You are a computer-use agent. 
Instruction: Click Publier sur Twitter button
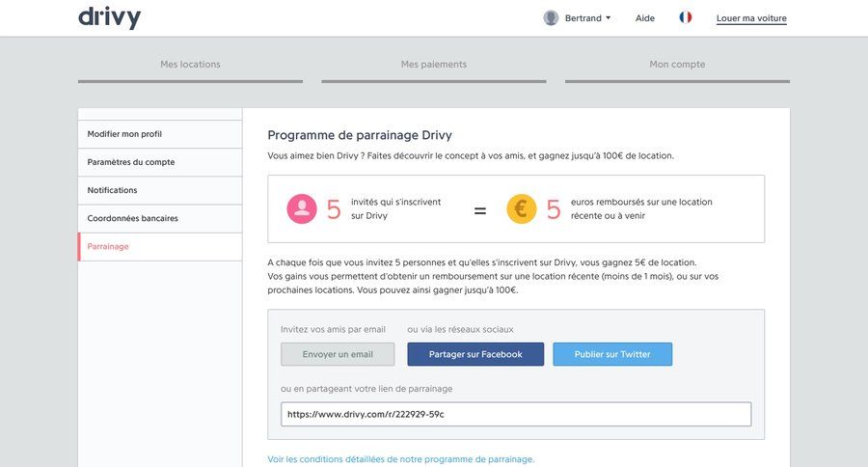pos(612,354)
